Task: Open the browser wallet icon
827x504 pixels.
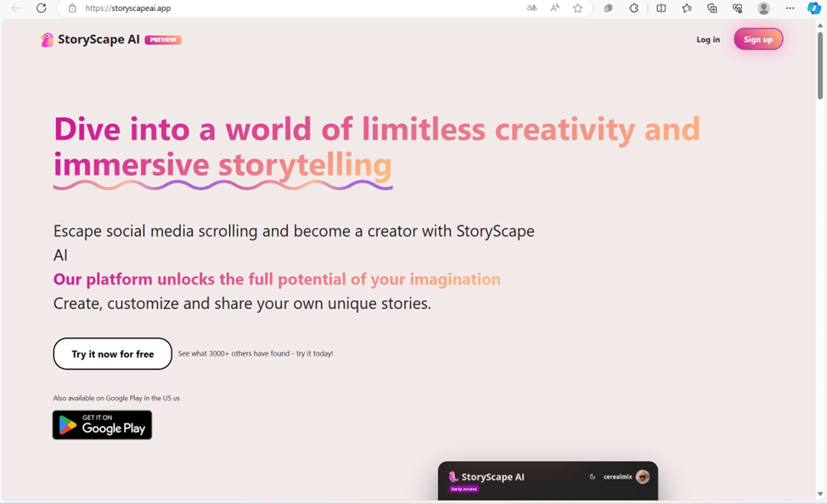Action: (737, 8)
